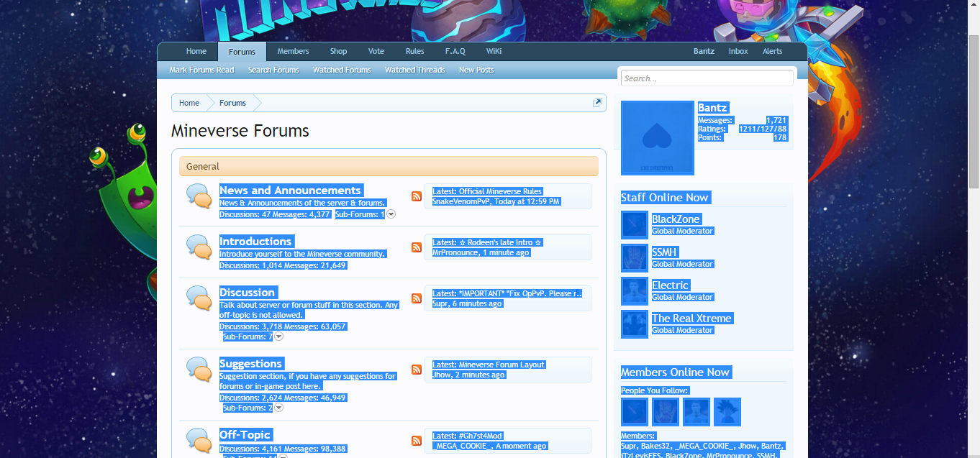
Task: Click Electric staff avatar
Action: point(635,291)
